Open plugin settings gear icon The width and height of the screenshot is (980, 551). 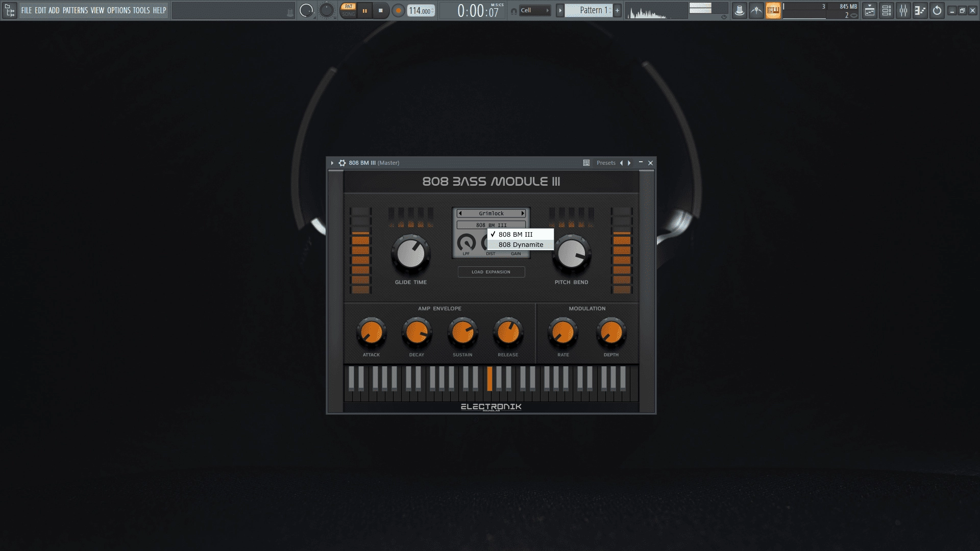(x=342, y=163)
